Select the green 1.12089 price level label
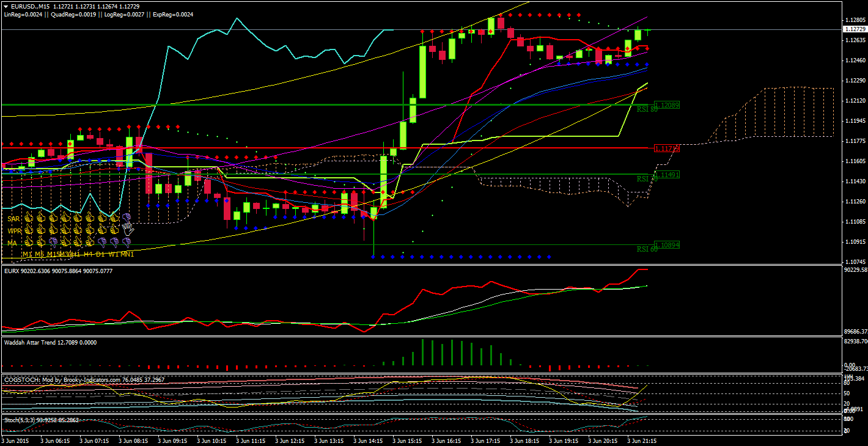The height and width of the screenshot is (446, 868). click(666, 105)
